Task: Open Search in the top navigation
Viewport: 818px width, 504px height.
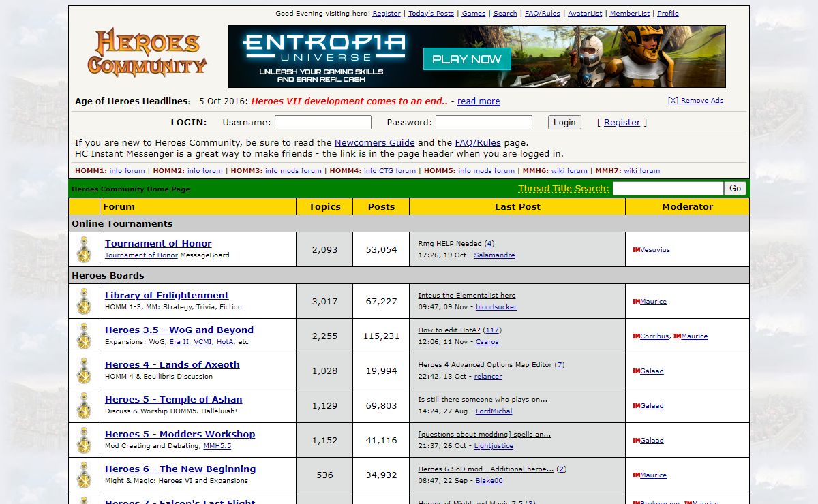Action: 505,14
